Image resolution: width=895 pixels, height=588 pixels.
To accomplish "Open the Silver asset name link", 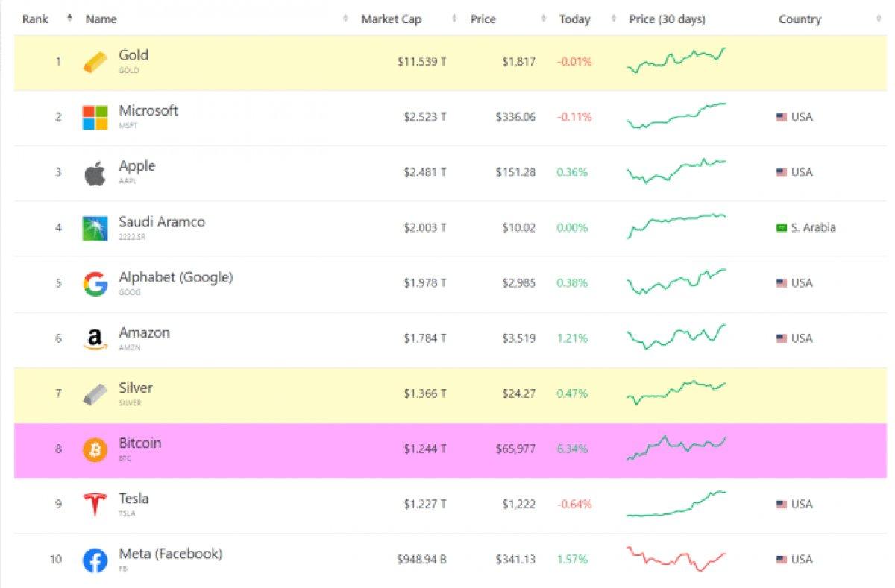I will coord(136,388).
